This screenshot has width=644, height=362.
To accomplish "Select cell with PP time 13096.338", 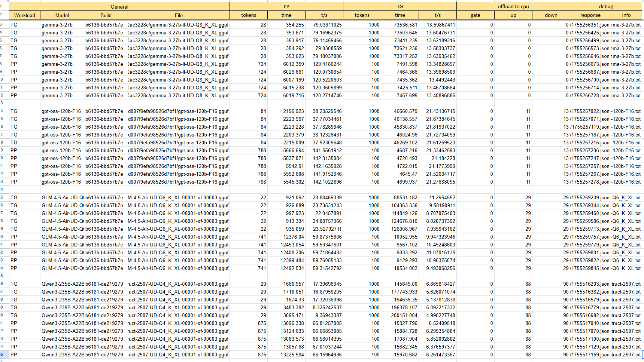I will click(286, 323).
